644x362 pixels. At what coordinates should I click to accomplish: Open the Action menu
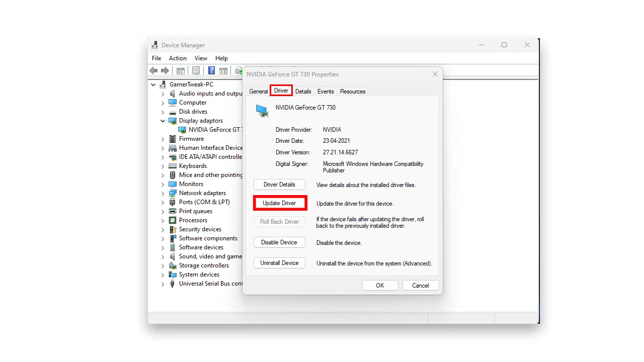tap(178, 58)
